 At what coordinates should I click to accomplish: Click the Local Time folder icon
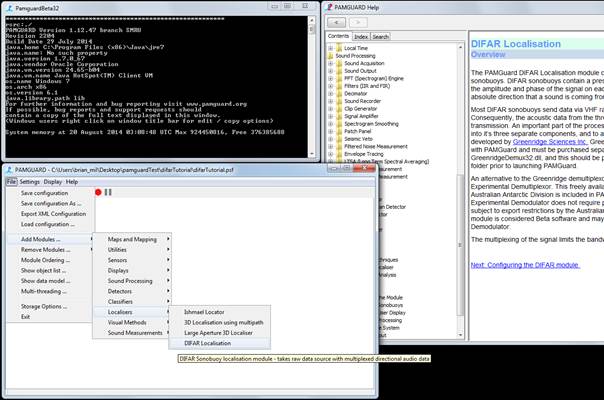point(339,48)
